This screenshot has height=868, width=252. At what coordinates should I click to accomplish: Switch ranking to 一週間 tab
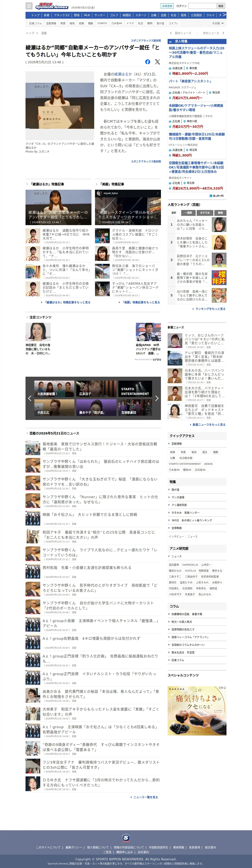pos(188,213)
